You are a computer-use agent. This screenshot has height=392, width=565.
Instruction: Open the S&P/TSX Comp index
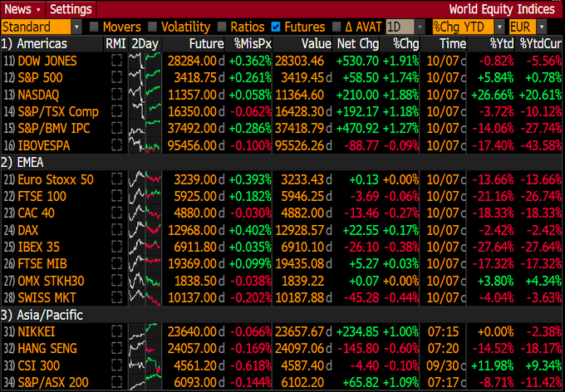[x=58, y=111]
